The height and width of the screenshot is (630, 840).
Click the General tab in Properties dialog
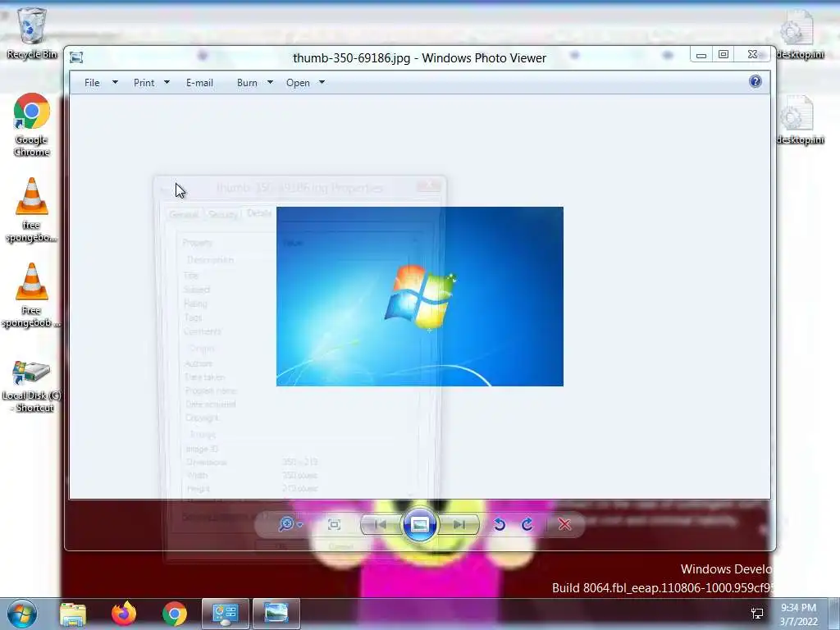point(184,214)
